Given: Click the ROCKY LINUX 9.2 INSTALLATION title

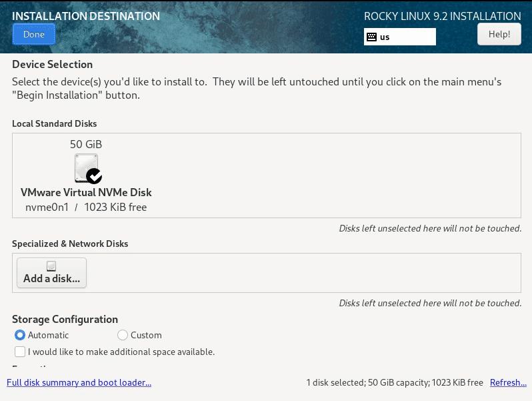Looking at the screenshot, I should click(443, 16).
